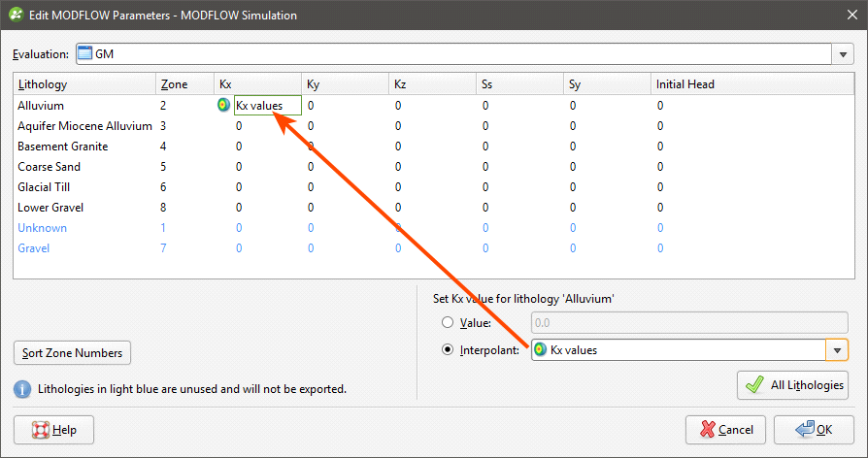Select the Value radio button
Viewport: 868px width, 458px height.
(448, 322)
